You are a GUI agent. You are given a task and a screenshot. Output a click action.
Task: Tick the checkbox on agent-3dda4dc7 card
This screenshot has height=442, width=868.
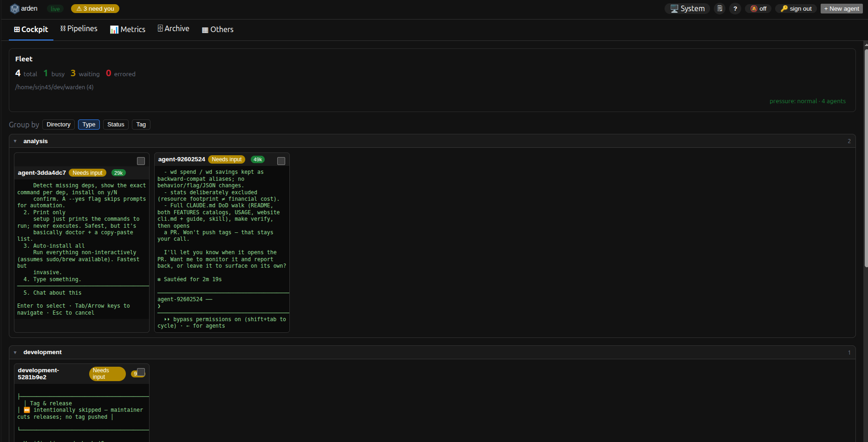click(x=141, y=161)
